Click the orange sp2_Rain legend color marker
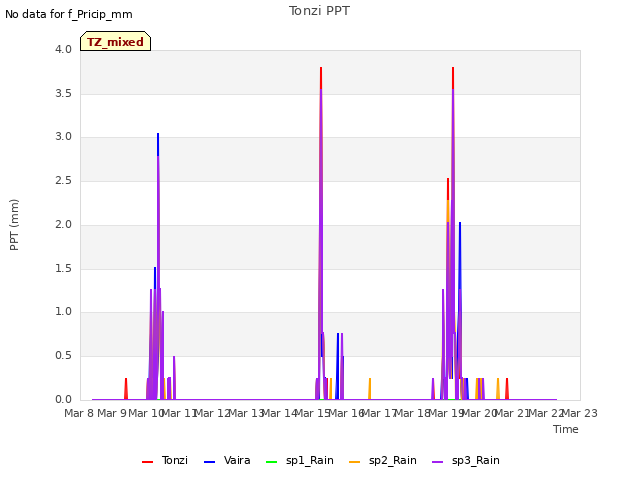 pyautogui.click(x=355, y=462)
